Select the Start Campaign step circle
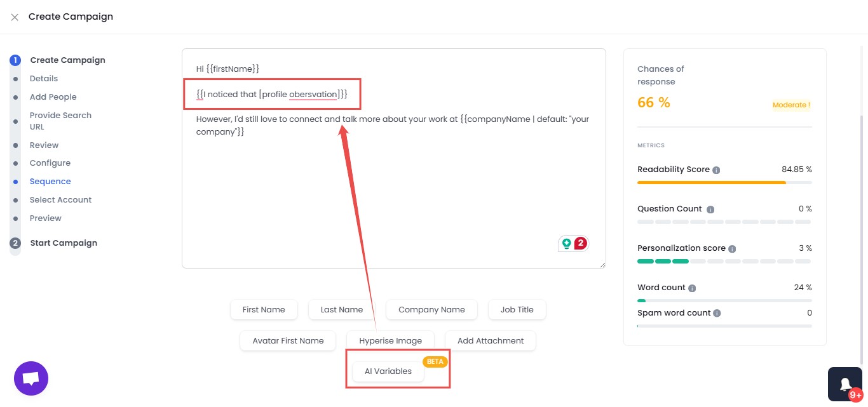 pyautogui.click(x=15, y=243)
